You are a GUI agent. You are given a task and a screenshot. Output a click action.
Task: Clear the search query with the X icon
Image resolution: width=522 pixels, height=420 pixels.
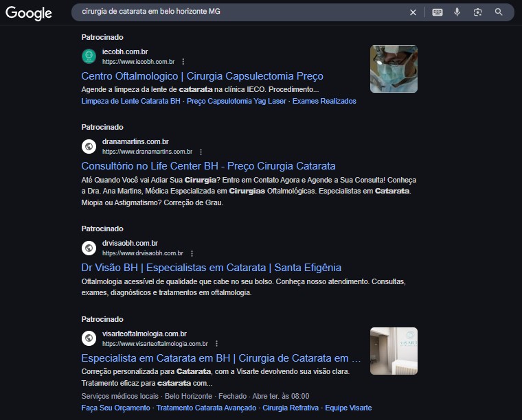(x=413, y=12)
